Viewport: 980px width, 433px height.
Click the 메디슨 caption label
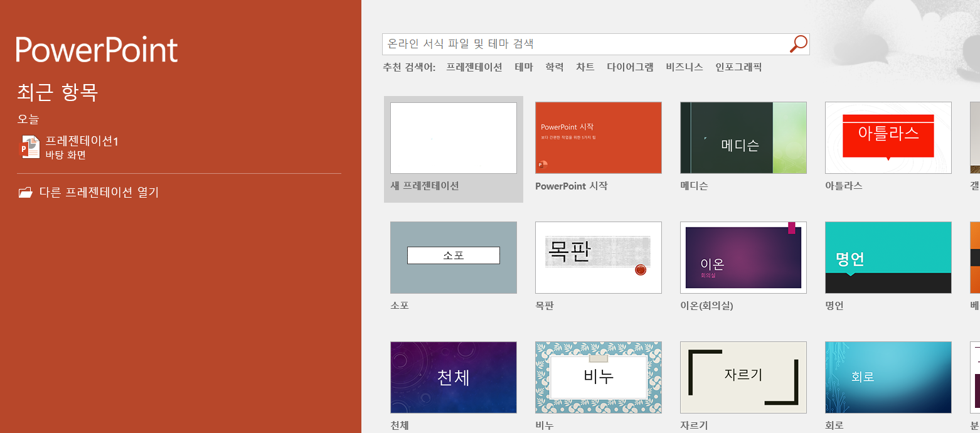click(x=694, y=186)
